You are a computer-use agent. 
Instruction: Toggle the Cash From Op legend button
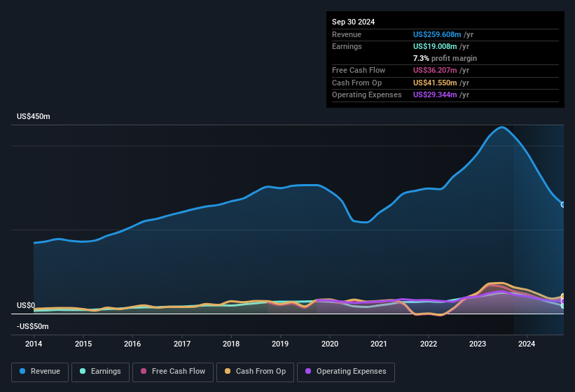[255, 372]
